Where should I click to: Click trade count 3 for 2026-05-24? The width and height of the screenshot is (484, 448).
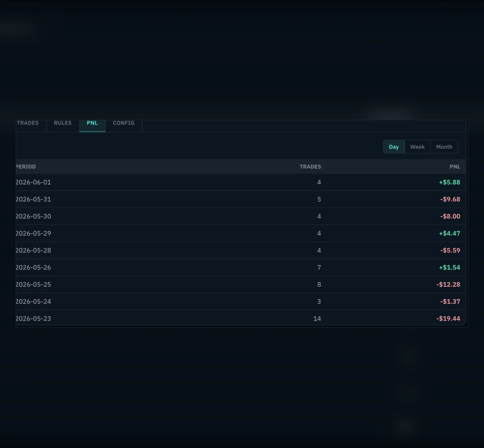319,301
